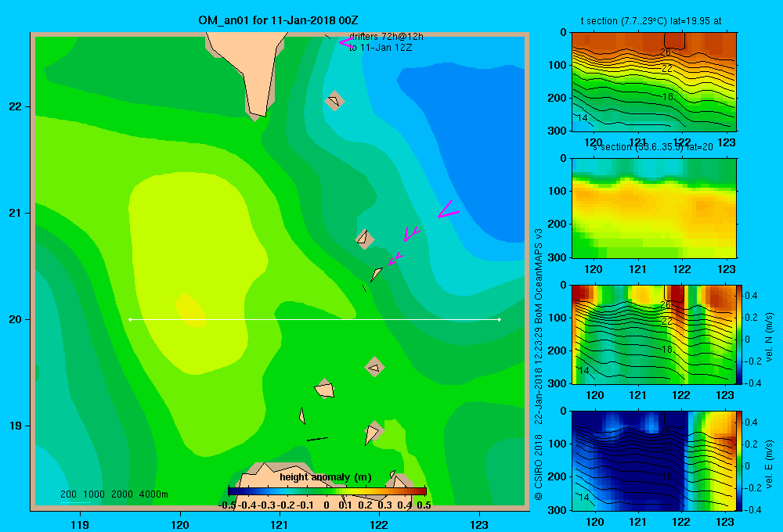The height and width of the screenshot is (532, 783).
Task: Click the 19 latitude label on main map
Action: click(16, 426)
